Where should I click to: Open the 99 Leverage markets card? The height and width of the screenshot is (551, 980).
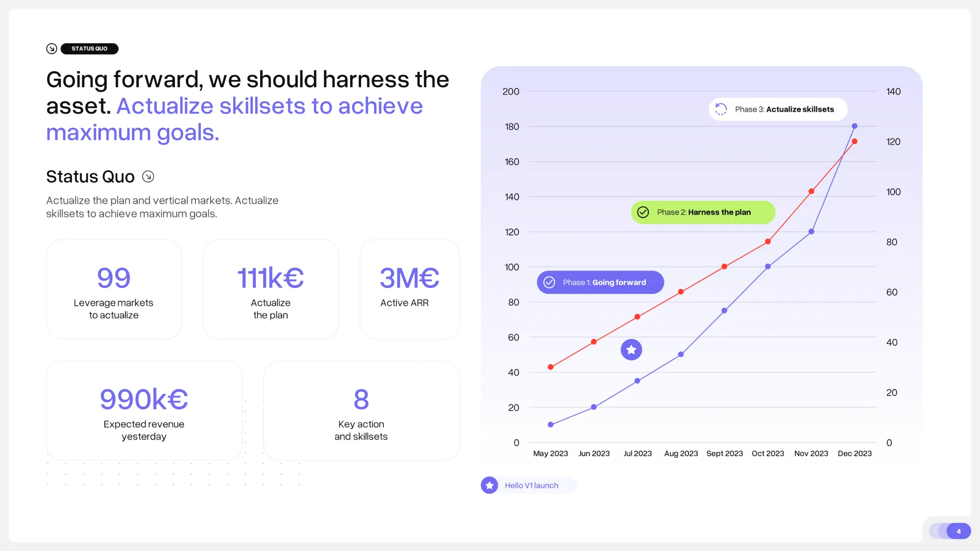coord(114,289)
